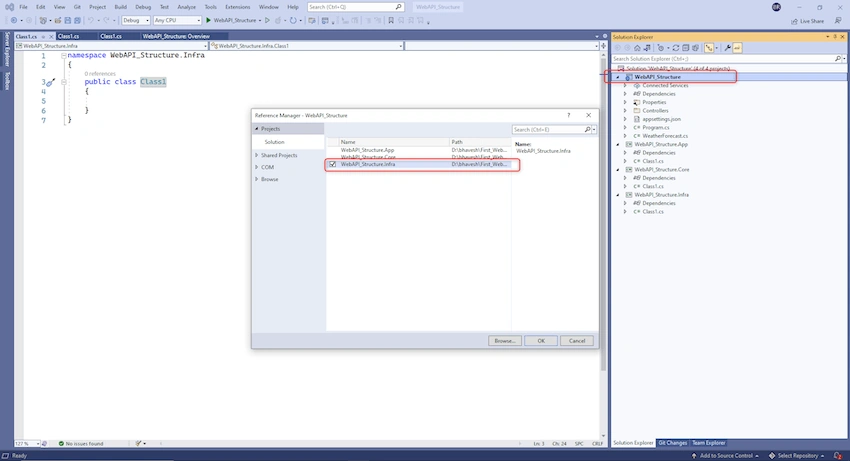Open the WebAPI_Structure.Infra.Class1 type navigation dropdown

306,46
